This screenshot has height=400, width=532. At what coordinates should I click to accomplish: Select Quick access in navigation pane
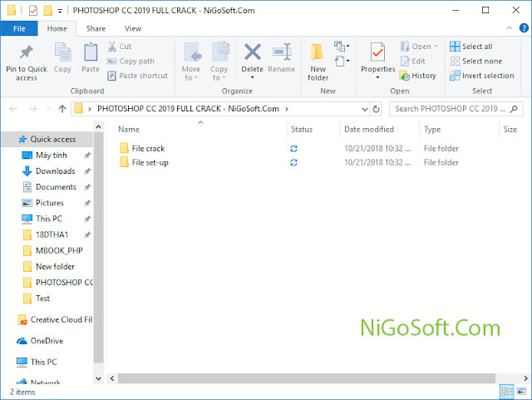click(x=47, y=139)
